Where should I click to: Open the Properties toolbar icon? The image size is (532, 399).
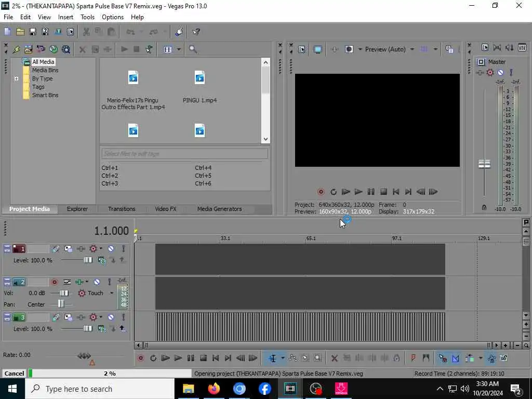coord(70,32)
